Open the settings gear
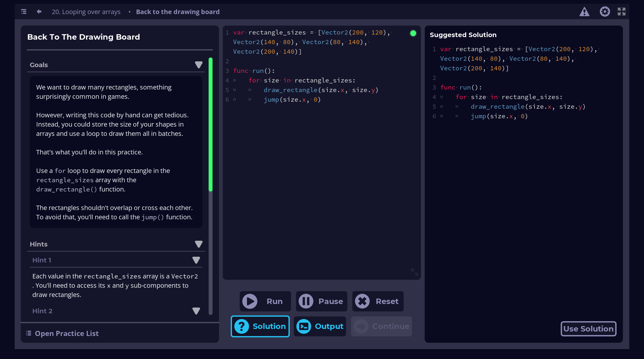This screenshot has height=359, width=644. (605, 12)
